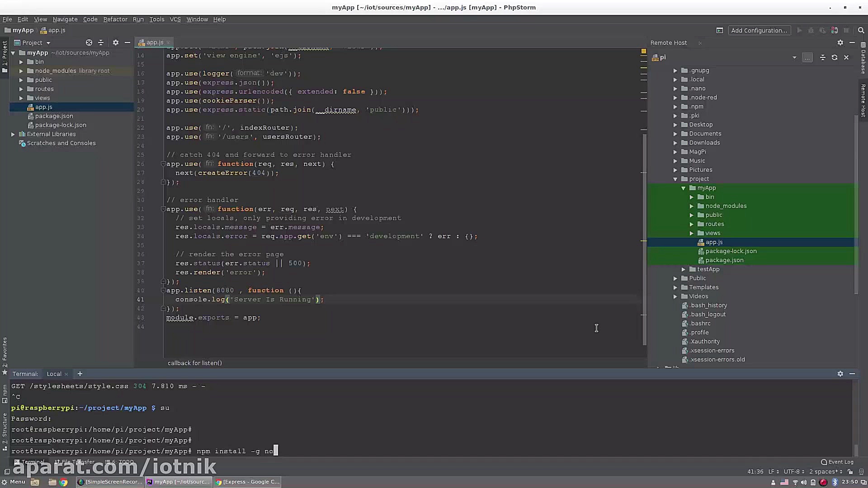The width and height of the screenshot is (868, 488).
Task: Toggle PHP debug listening icon
Action: [835, 30]
